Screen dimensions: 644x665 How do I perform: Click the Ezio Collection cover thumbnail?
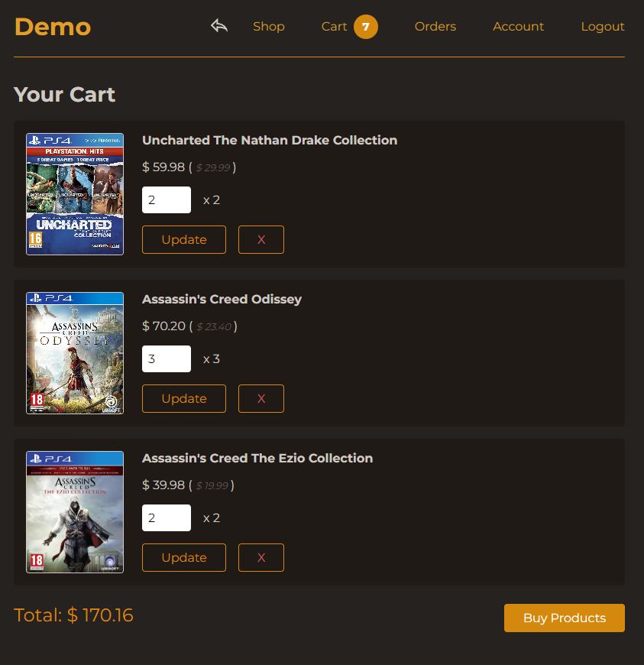tap(75, 512)
